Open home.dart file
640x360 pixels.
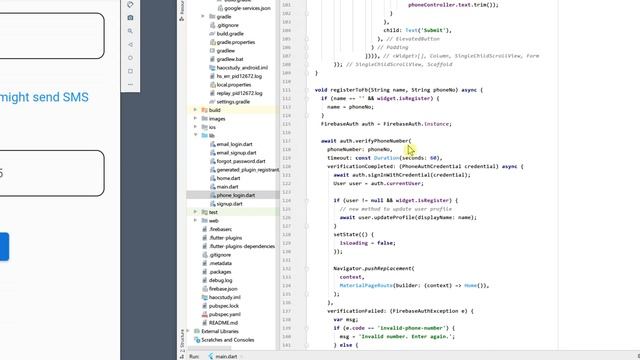click(x=225, y=178)
